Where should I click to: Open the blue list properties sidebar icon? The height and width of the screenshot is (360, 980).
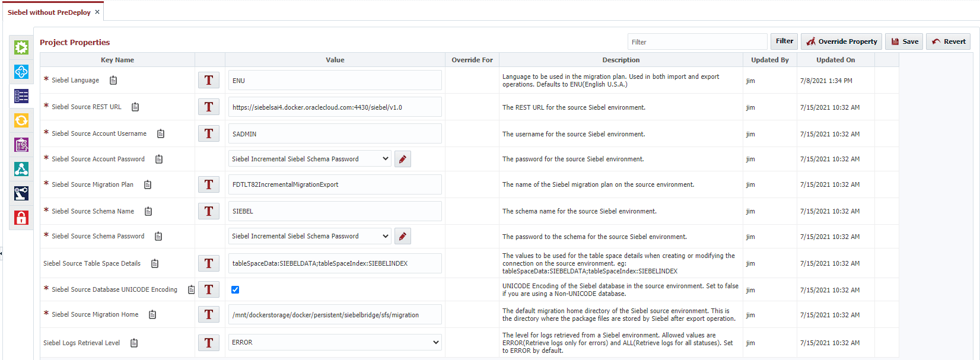tap(21, 96)
